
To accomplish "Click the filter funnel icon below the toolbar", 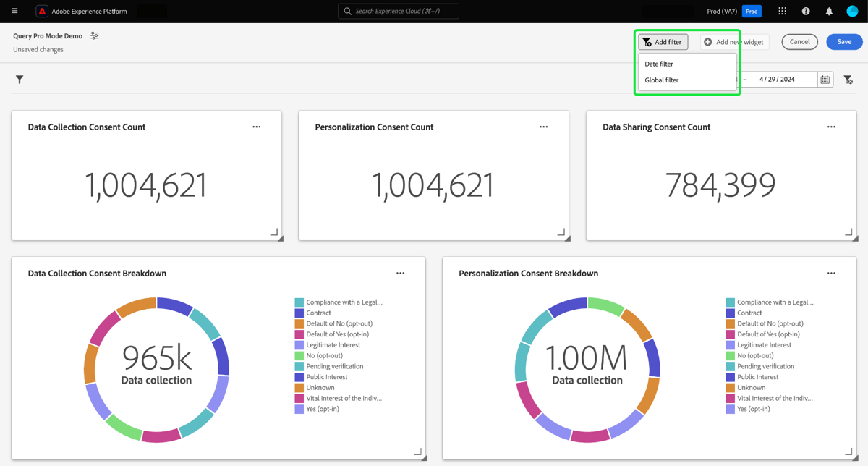I will (20, 80).
